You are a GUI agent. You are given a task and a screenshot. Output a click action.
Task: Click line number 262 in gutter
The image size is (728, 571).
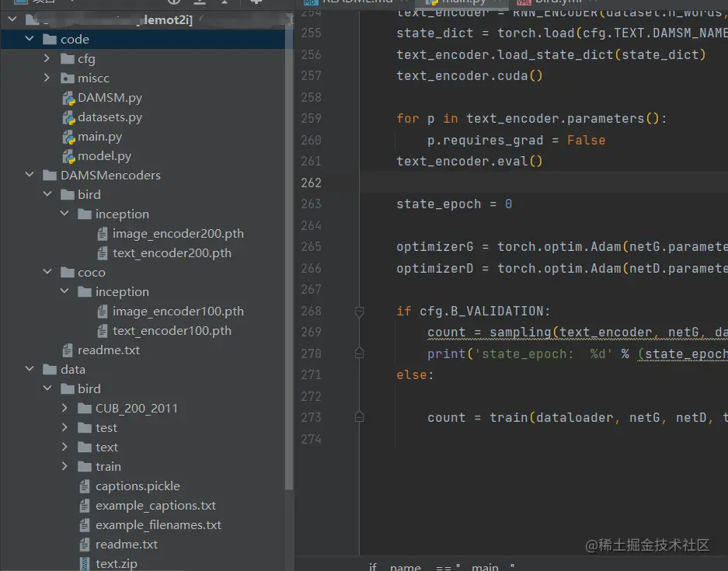click(311, 183)
